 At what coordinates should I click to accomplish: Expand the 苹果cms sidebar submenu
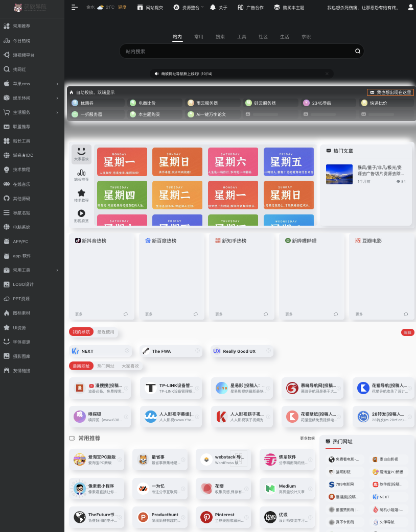coord(57,84)
